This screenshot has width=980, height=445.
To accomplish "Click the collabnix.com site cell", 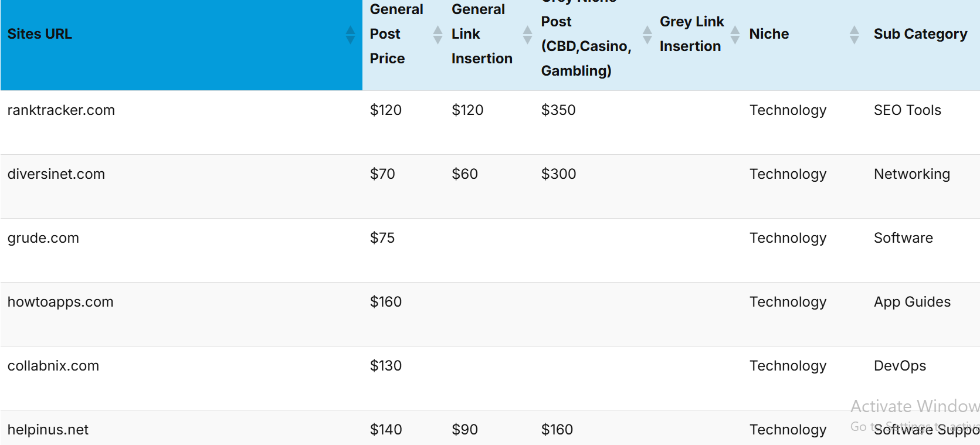I will coord(53,366).
